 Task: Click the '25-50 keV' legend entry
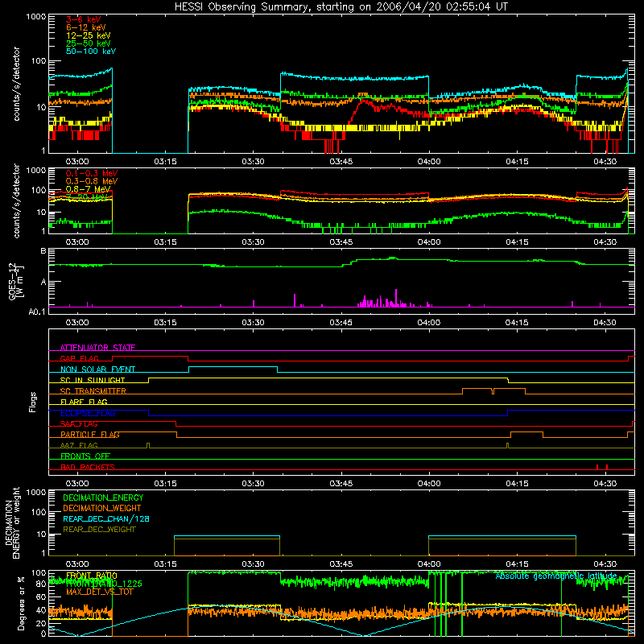tap(89, 43)
